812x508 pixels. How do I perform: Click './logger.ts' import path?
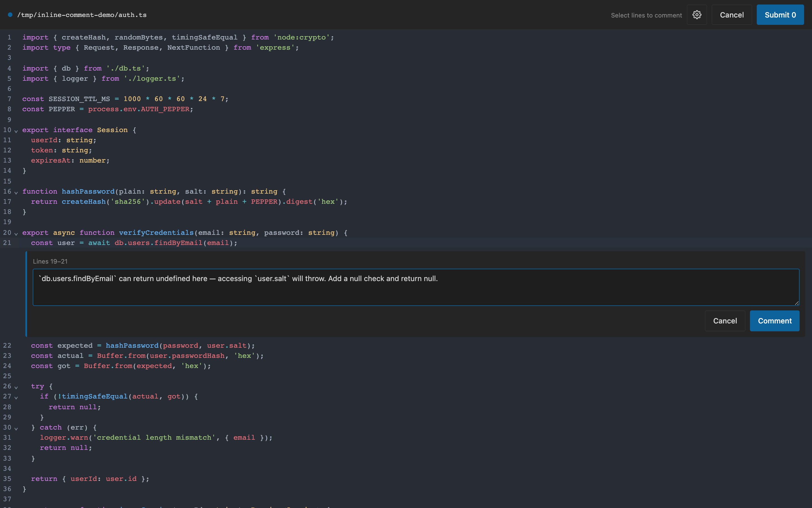[x=152, y=78]
